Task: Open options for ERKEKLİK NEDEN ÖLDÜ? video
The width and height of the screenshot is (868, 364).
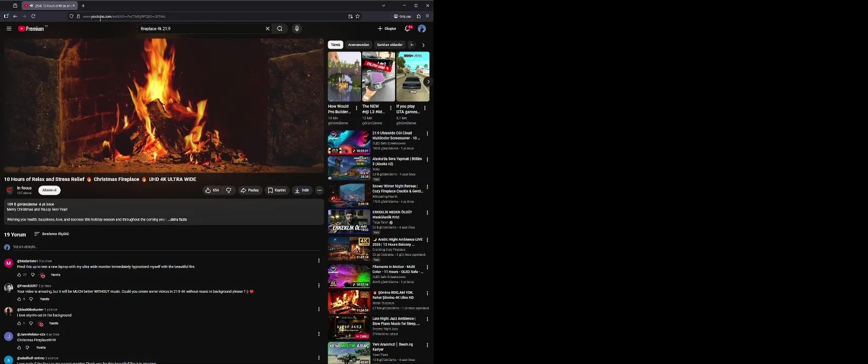Action: click(427, 213)
